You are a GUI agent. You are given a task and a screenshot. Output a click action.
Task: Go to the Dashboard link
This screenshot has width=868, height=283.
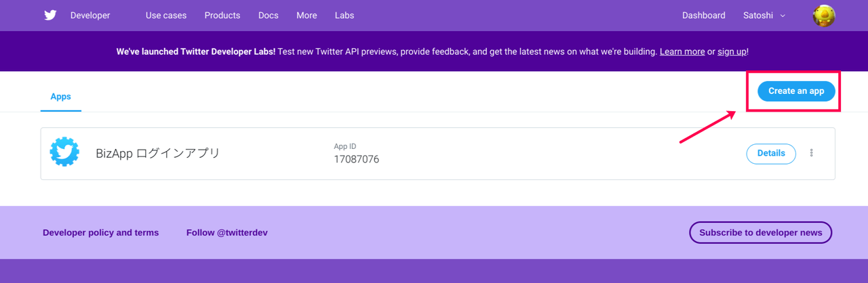click(703, 16)
